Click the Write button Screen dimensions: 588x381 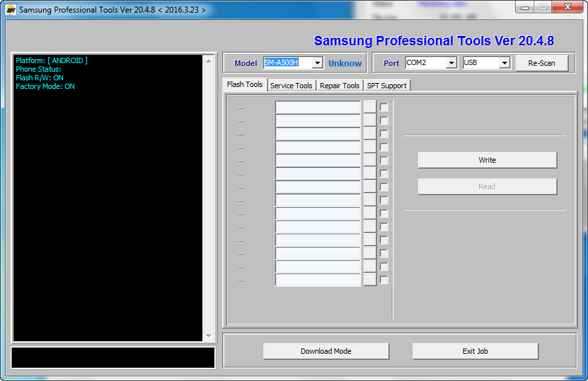tap(488, 160)
